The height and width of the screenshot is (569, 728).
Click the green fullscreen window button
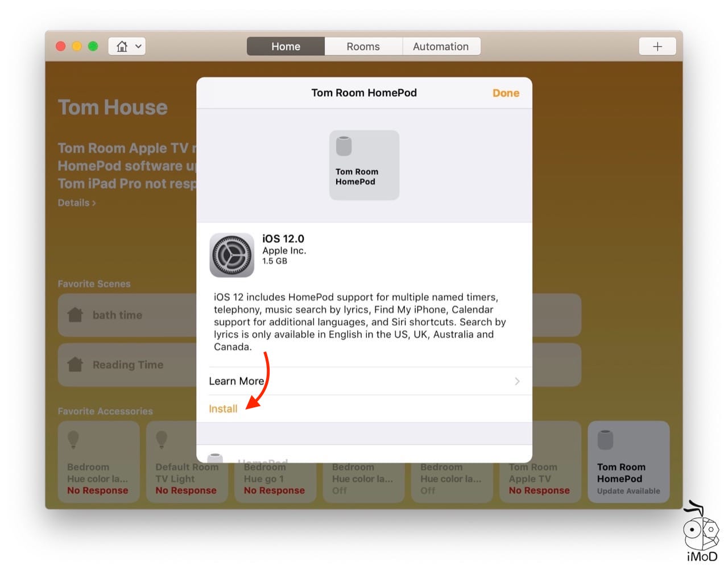click(93, 46)
